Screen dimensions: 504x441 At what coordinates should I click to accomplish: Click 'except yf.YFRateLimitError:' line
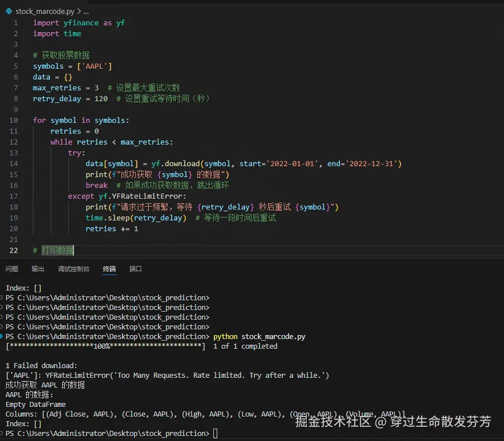127,196
